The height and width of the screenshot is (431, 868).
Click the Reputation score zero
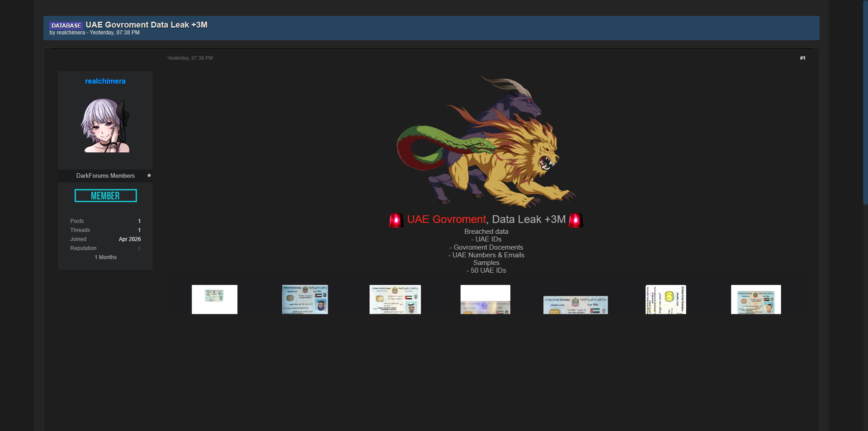(x=139, y=248)
